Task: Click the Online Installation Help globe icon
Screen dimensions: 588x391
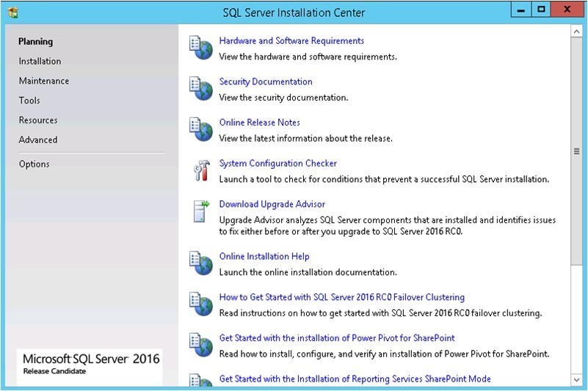Action: click(x=201, y=263)
